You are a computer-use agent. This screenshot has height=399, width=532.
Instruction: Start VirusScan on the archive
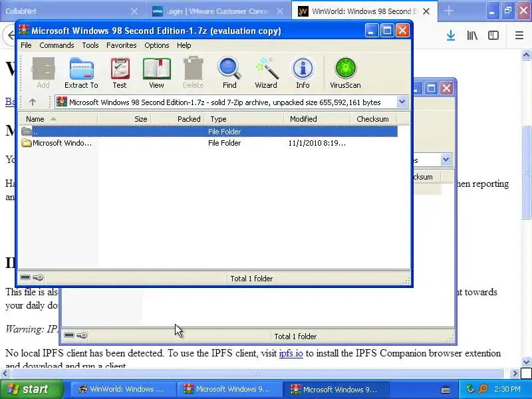pos(345,72)
